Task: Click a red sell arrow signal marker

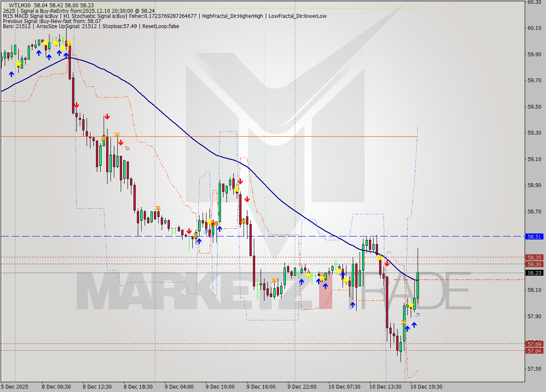Action: coord(76,105)
